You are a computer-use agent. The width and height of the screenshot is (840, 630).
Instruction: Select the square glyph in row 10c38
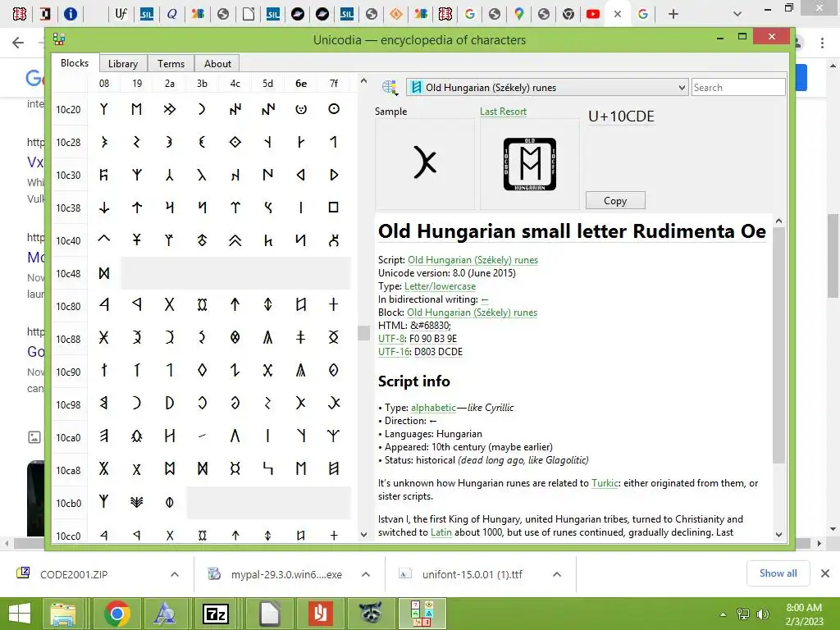point(333,208)
